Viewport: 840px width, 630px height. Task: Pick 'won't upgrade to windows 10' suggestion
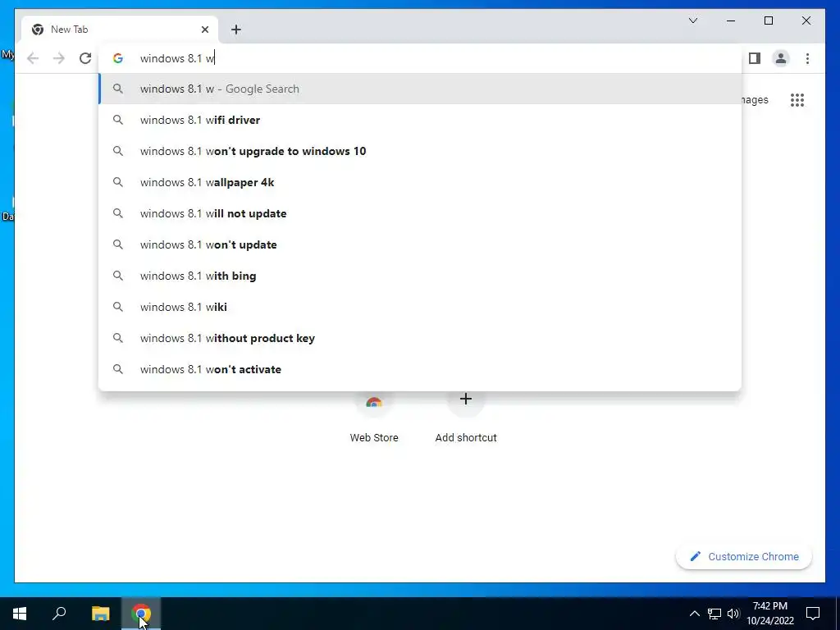[420, 151]
